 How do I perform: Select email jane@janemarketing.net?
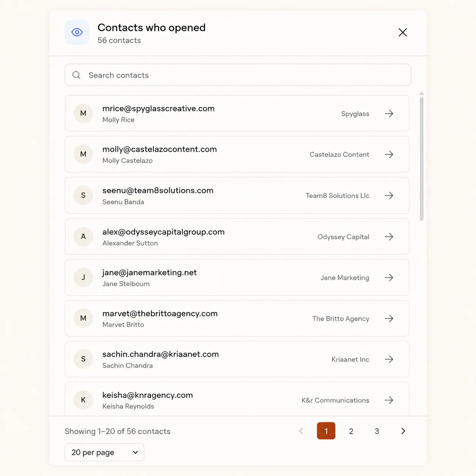point(150,273)
